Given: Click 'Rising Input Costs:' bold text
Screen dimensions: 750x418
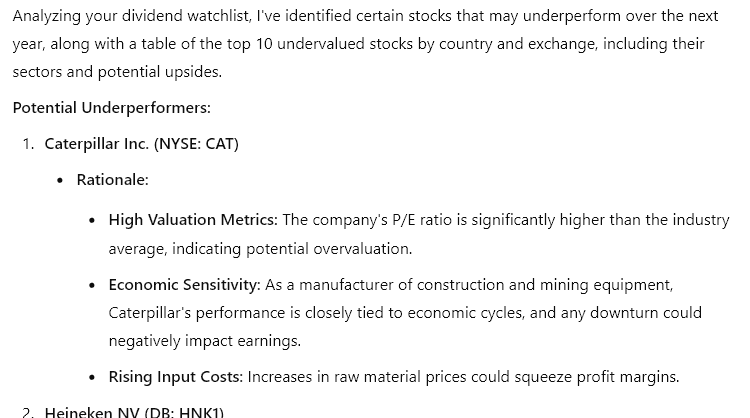Looking at the screenshot, I should tap(176, 377).
